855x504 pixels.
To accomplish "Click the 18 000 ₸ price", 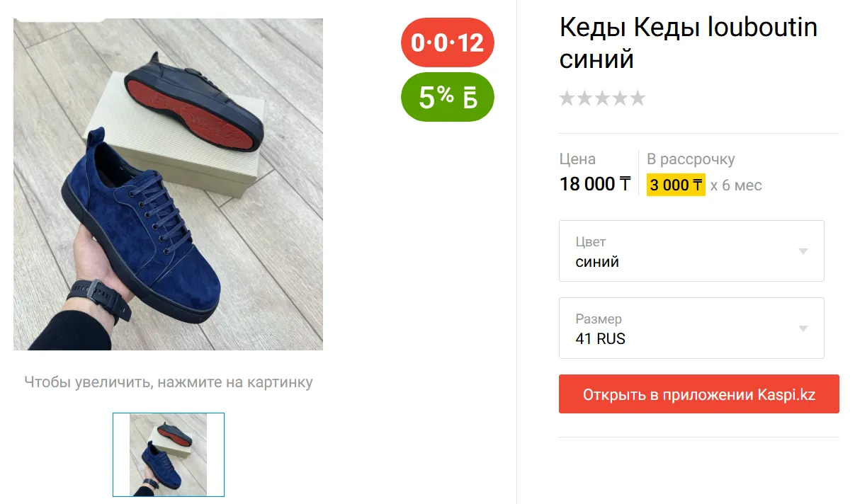I will click(594, 184).
